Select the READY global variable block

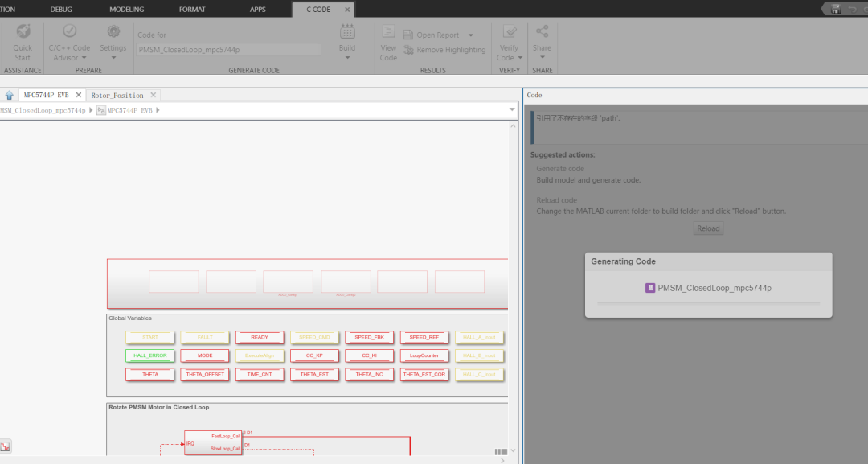(x=260, y=337)
